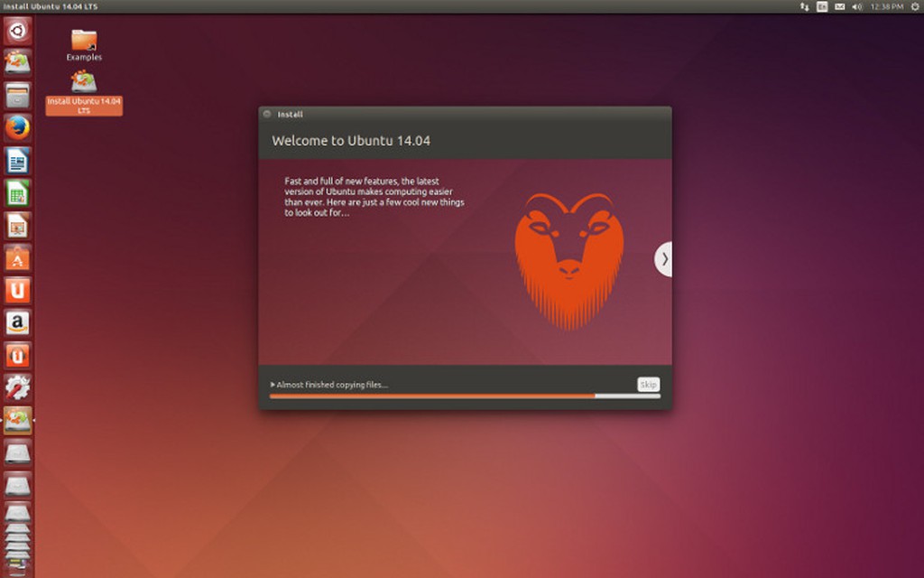
Task: Click the 'Install' window title text
Action: pyautogui.click(x=290, y=115)
